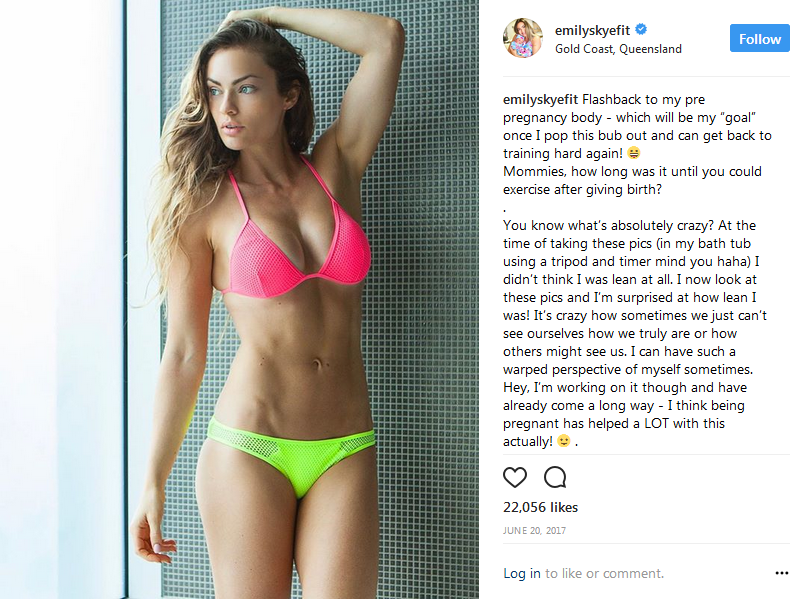Screen dimensions: 796x599
Task: Open the three-dot more options menu
Action: click(782, 573)
